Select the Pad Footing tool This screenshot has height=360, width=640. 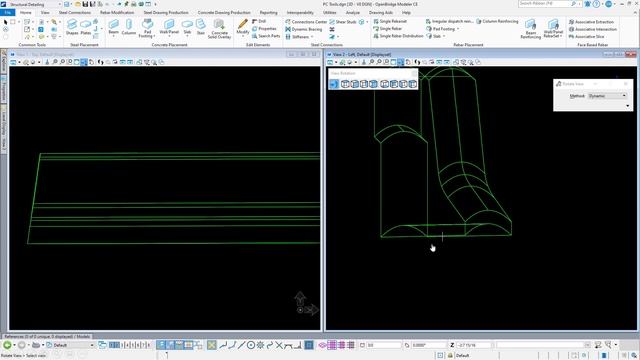click(147, 28)
